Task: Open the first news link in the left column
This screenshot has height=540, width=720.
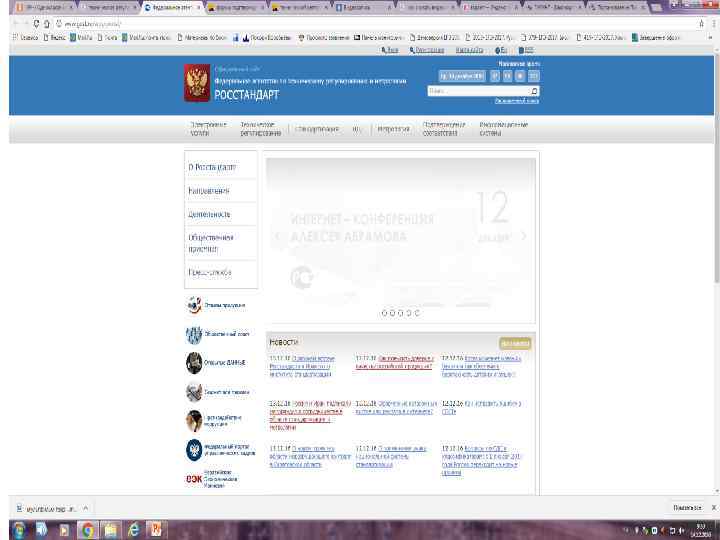Action: pyautogui.click(x=302, y=366)
